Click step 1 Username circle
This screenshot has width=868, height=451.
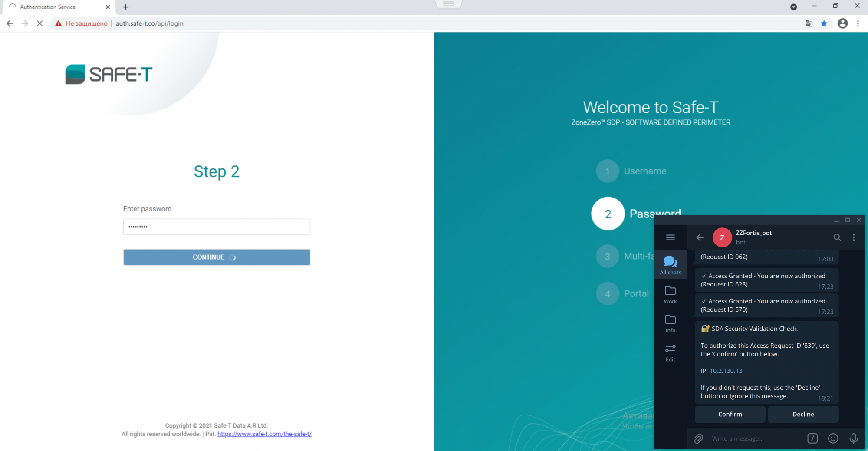607,171
